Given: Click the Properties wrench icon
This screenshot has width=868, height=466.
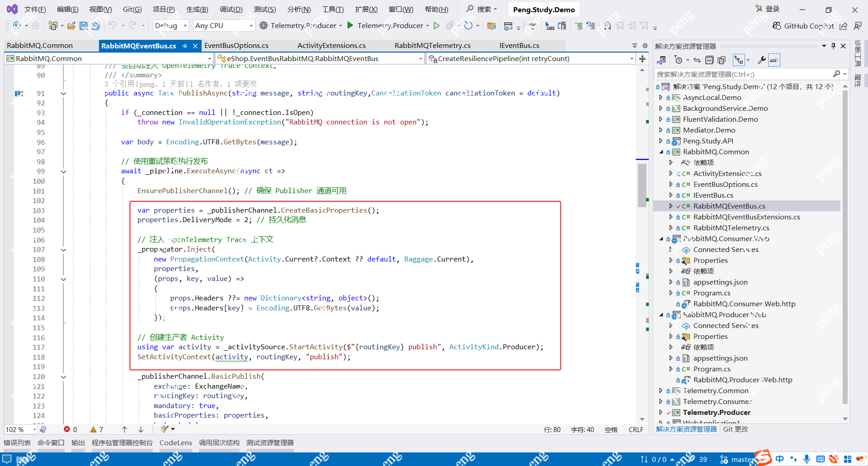Looking at the screenshot, I should (x=761, y=60).
